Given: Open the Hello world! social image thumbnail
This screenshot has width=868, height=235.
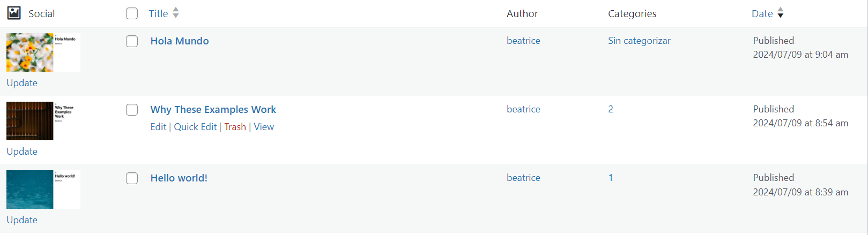Looking at the screenshot, I should pos(43,189).
